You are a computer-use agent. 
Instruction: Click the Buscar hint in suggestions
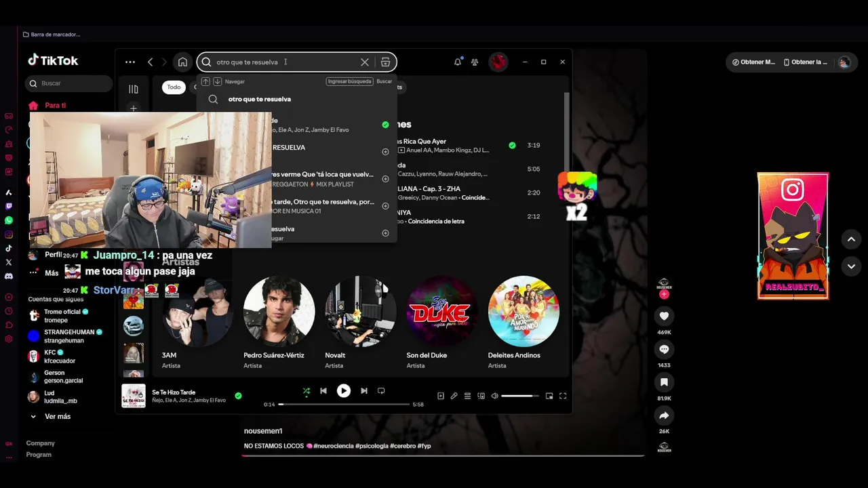[x=384, y=81]
